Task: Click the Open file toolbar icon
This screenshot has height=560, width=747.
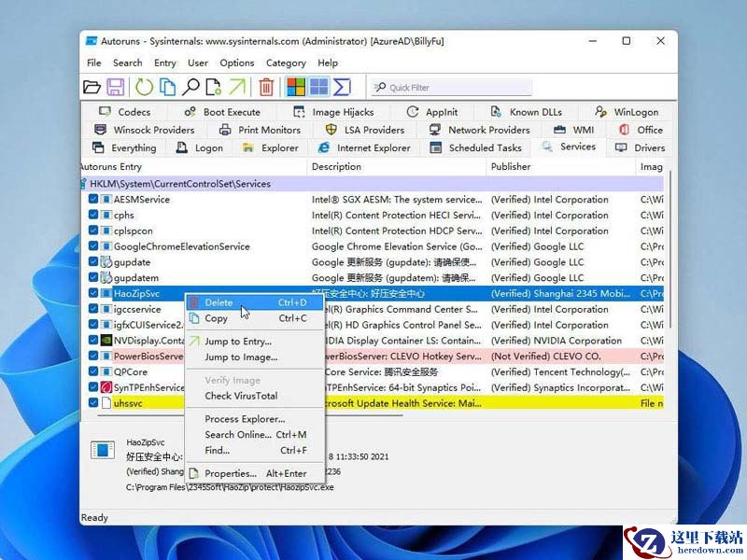Action: [x=92, y=87]
